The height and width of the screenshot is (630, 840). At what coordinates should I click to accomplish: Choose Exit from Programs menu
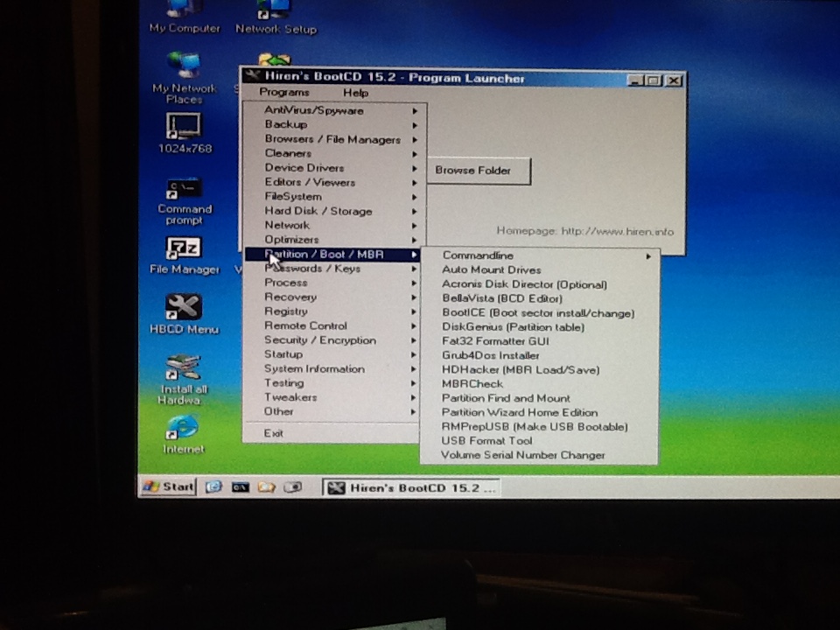click(332, 433)
